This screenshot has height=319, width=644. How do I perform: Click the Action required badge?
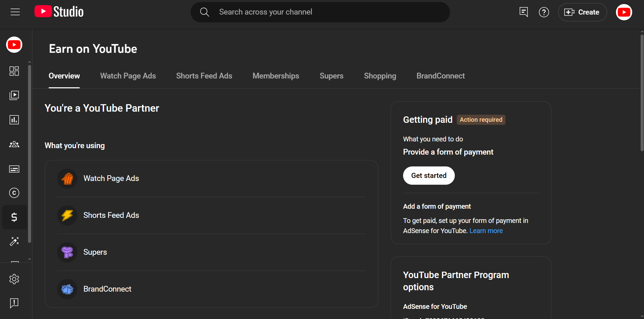[x=481, y=120]
